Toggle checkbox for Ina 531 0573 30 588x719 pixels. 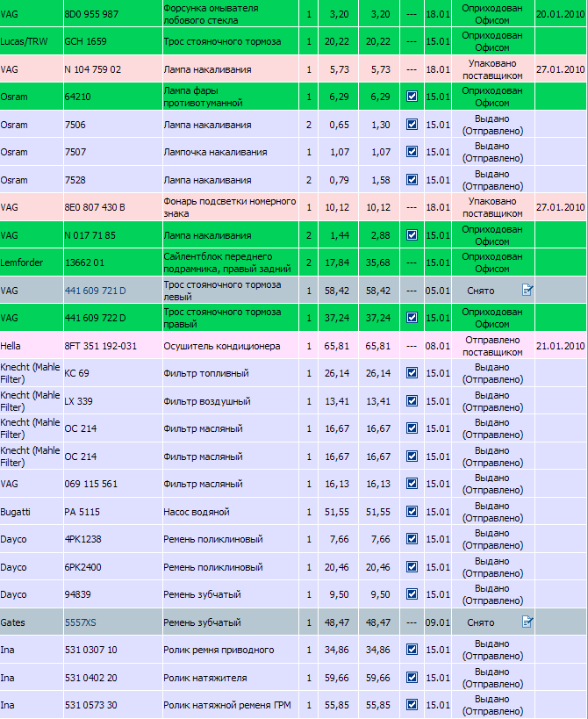412,704
